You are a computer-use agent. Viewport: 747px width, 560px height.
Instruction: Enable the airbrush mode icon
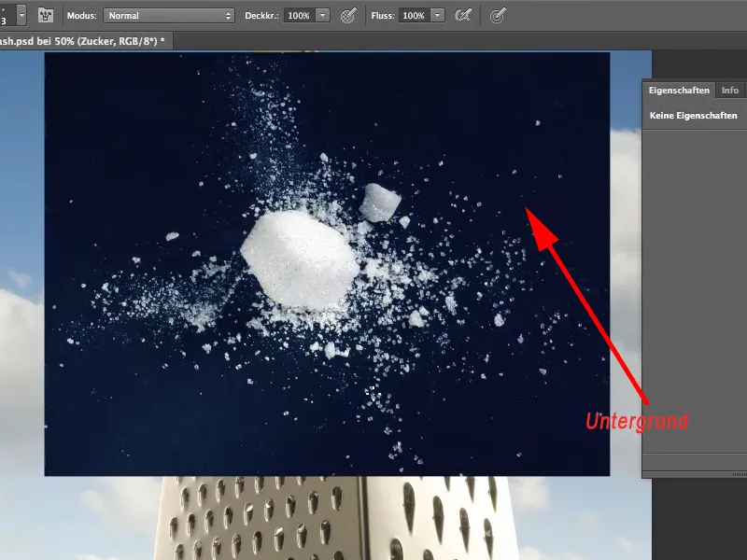(x=462, y=16)
